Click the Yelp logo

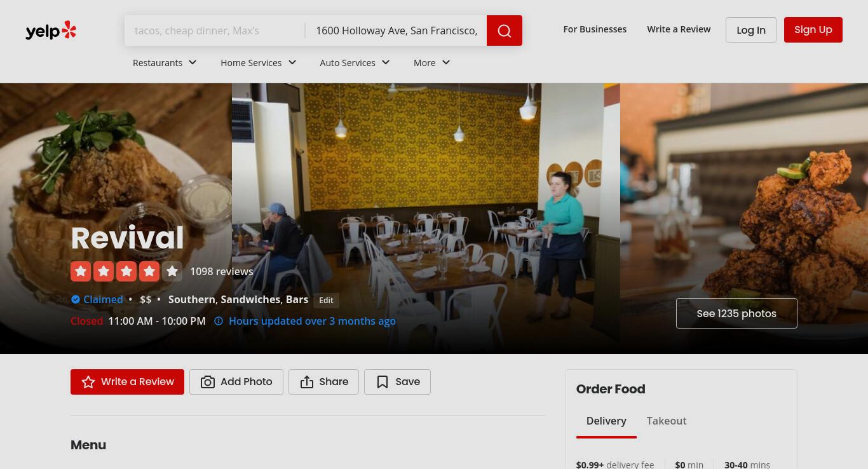51,31
